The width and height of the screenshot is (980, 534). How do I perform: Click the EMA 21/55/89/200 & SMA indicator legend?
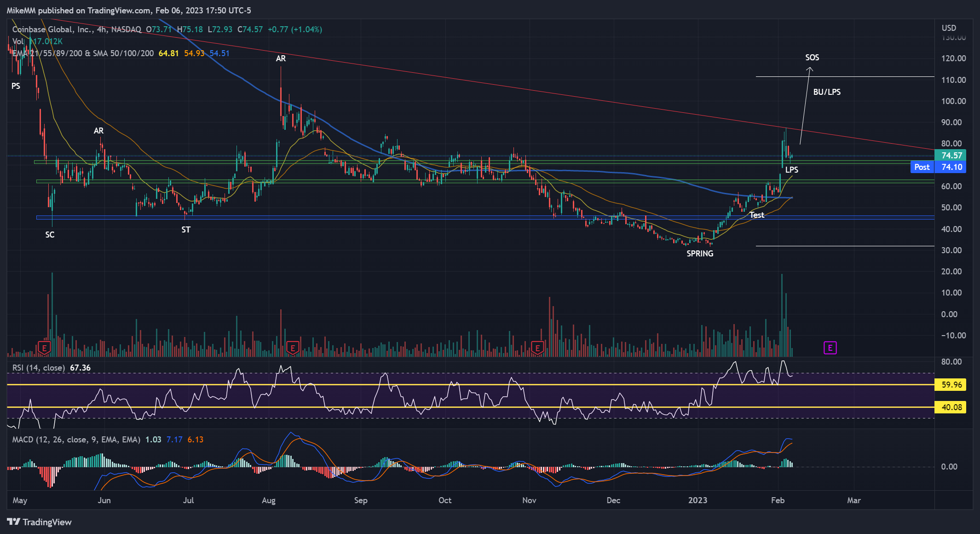pyautogui.click(x=83, y=53)
